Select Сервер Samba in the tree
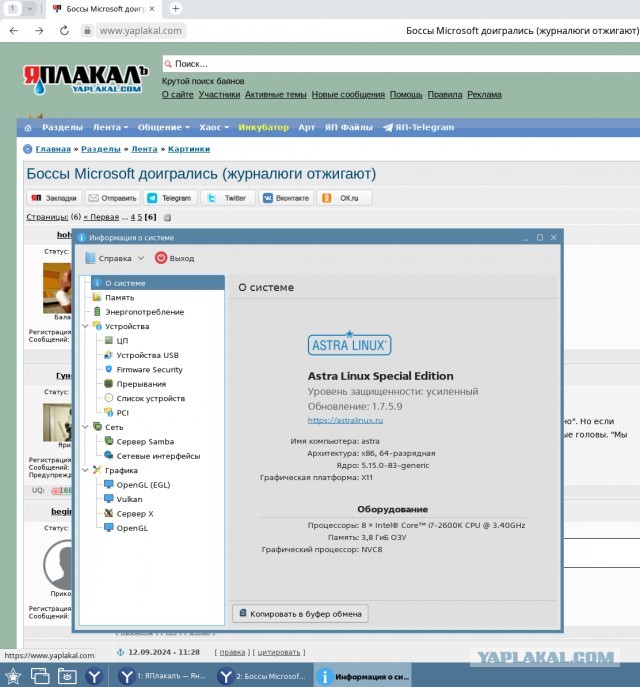 pos(145,442)
